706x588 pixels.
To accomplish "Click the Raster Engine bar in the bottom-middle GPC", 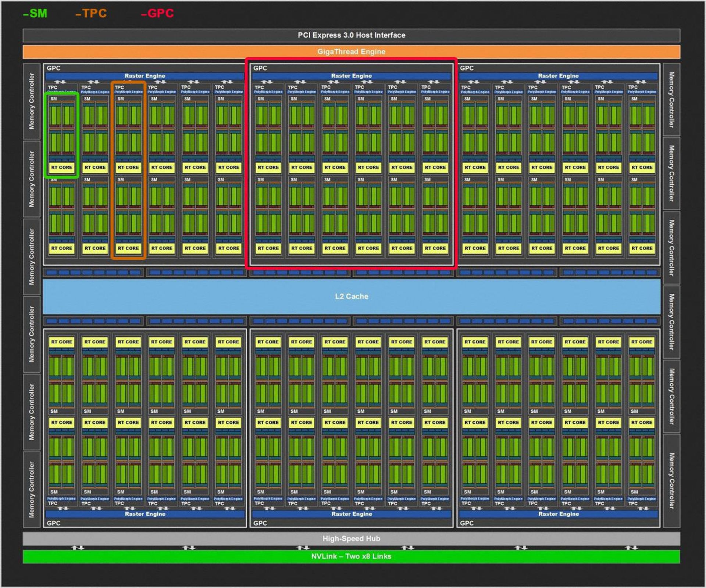I will [x=352, y=514].
